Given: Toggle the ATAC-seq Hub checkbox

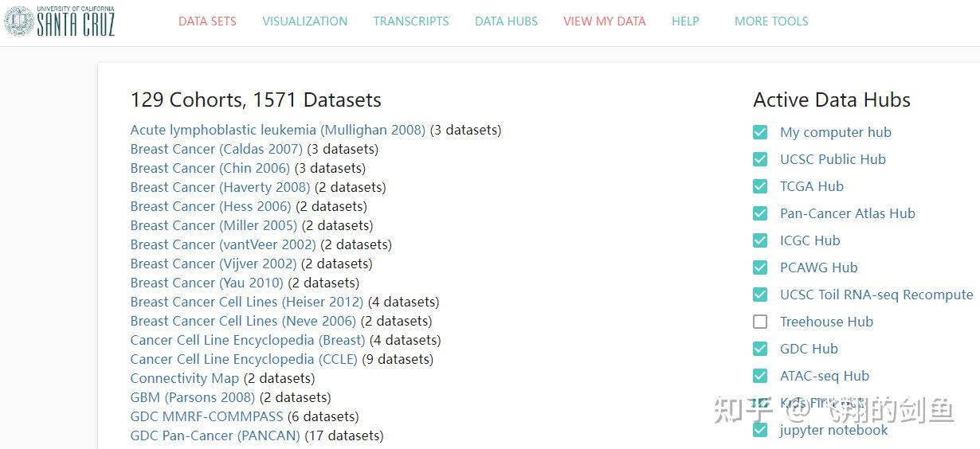Looking at the screenshot, I should 760,376.
